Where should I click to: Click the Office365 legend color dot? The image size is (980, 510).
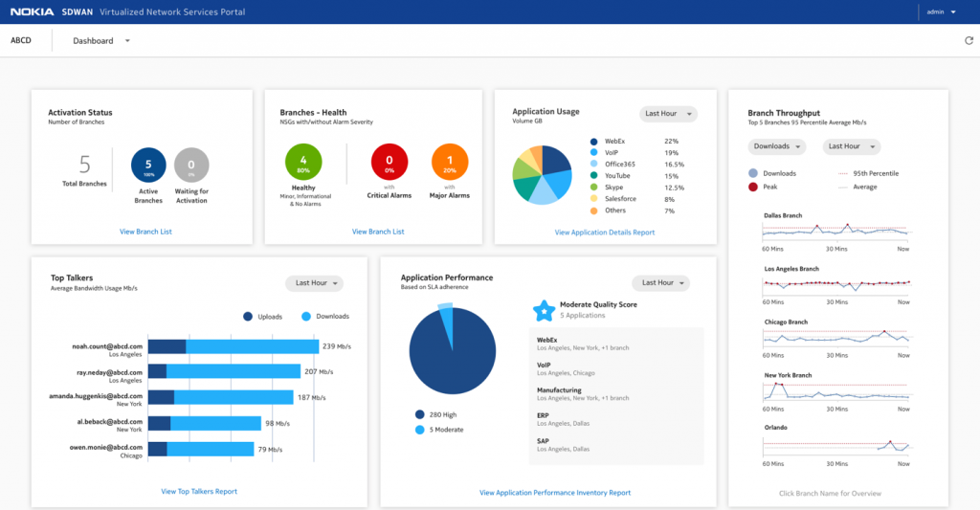(593, 165)
